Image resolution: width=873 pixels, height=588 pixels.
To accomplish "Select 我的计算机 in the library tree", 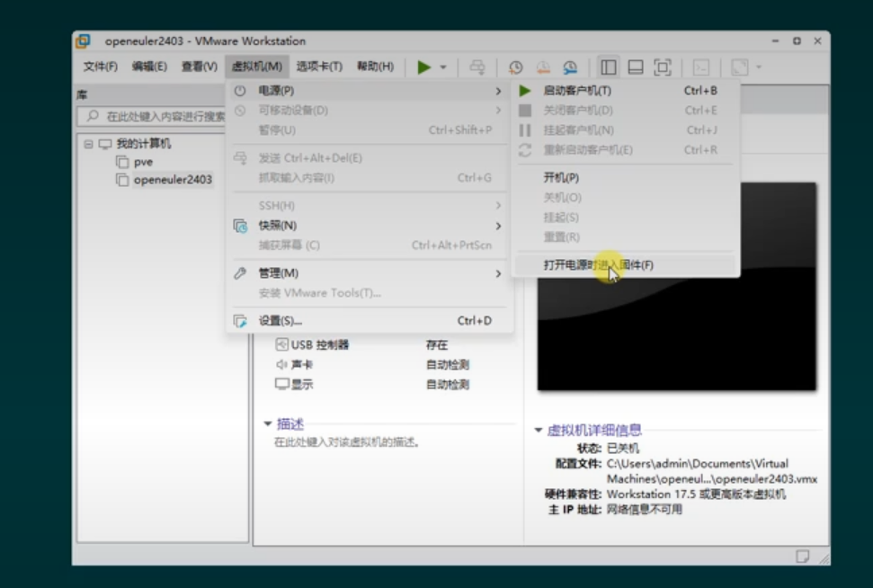I will (144, 144).
